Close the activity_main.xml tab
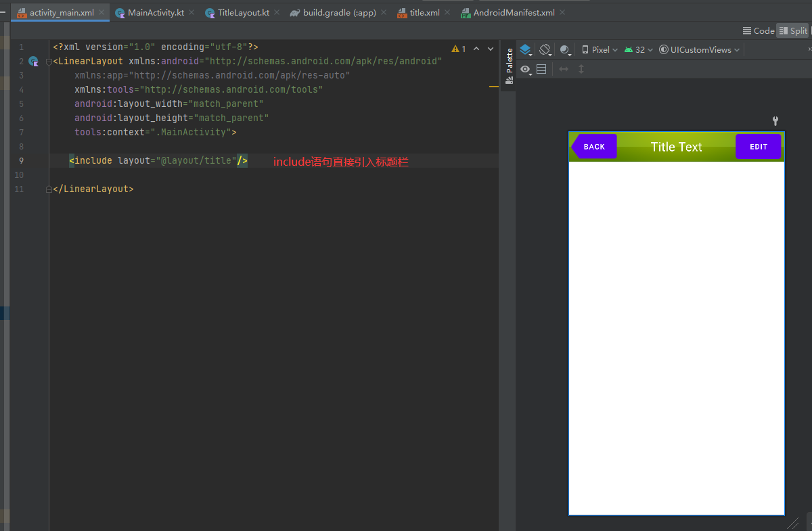This screenshot has height=531, width=812. point(103,12)
